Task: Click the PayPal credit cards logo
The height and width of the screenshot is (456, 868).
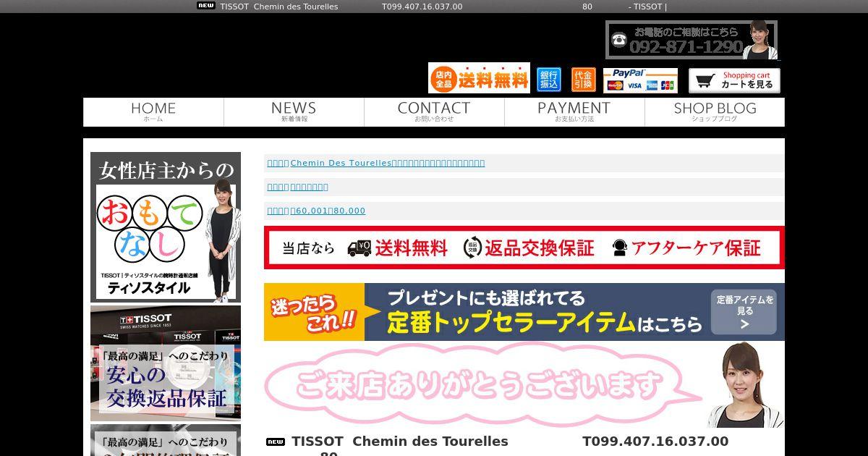Action: coord(641,80)
